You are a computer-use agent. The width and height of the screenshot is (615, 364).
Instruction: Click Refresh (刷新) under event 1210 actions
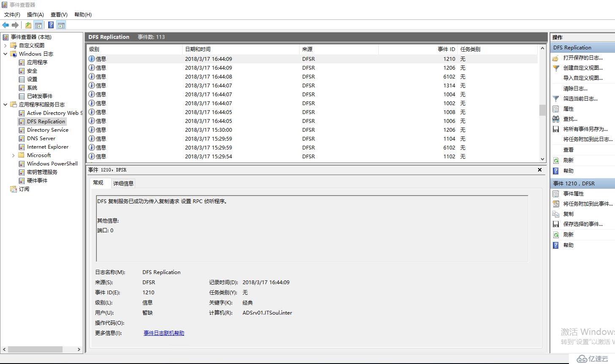click(x=569, y=235)
